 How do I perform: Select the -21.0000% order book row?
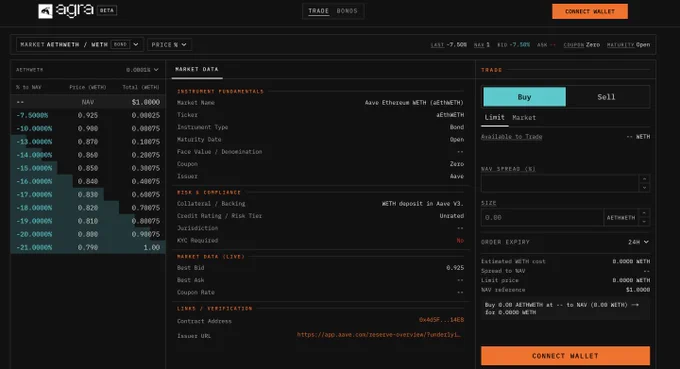pyautogui.click(x=88, y=248)
